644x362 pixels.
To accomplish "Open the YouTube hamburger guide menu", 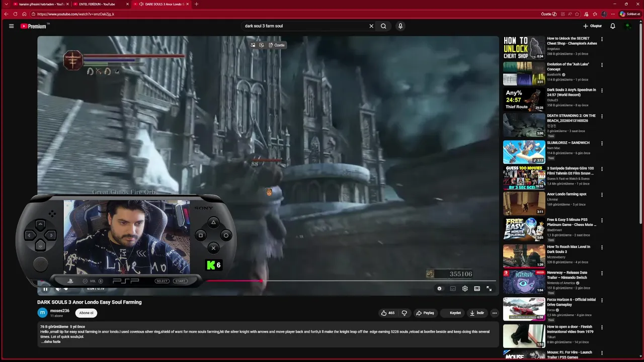I will point(11,26).
